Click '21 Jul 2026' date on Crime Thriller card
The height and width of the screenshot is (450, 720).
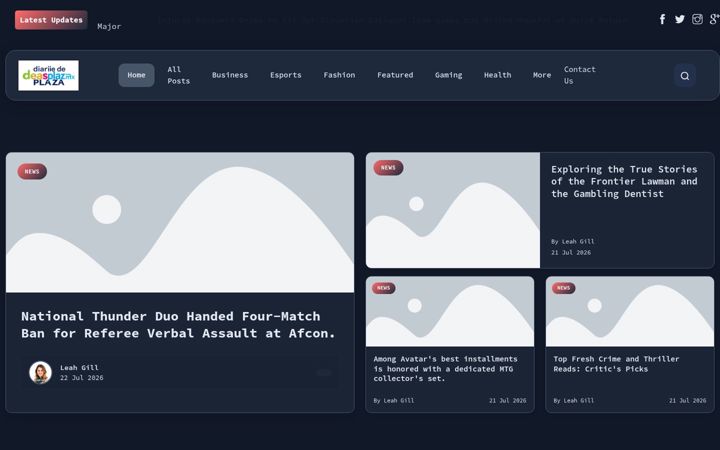click(x=687, y=401)
